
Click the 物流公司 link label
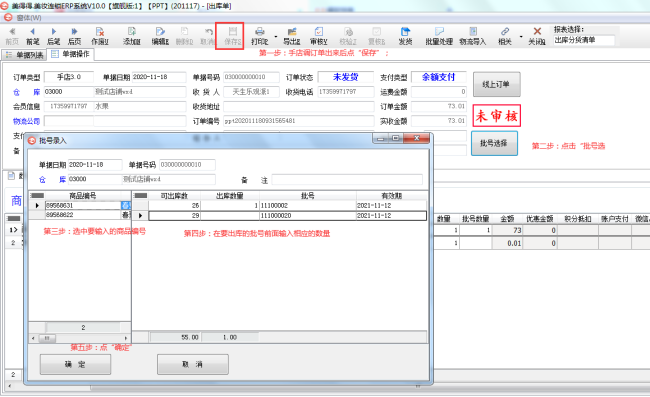(27, 121)
